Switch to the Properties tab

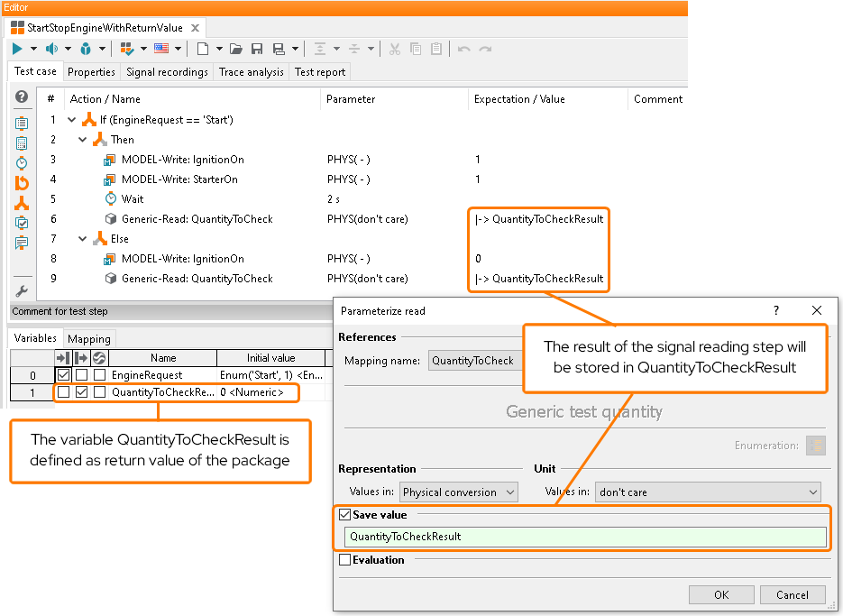pyautogui.click(x=91, y=72)
